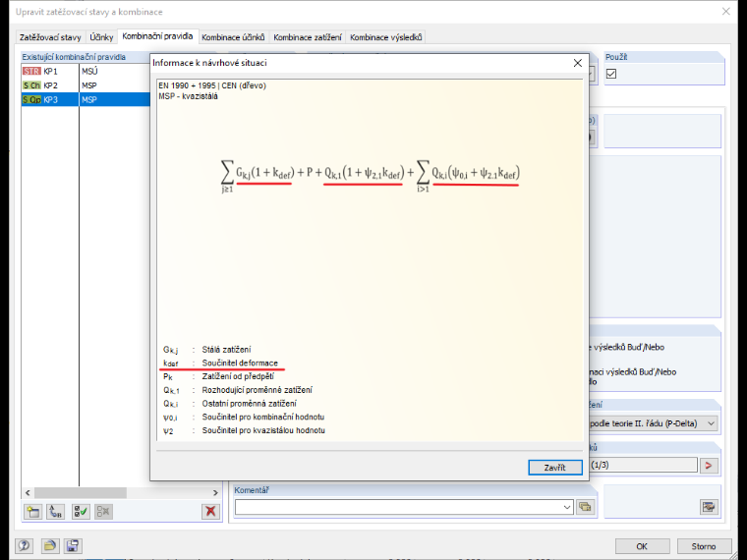Image resolution: width=747 pixels, height=560 pixels.
Task: Delete rule via red X icon
Action: click(210, 512)
